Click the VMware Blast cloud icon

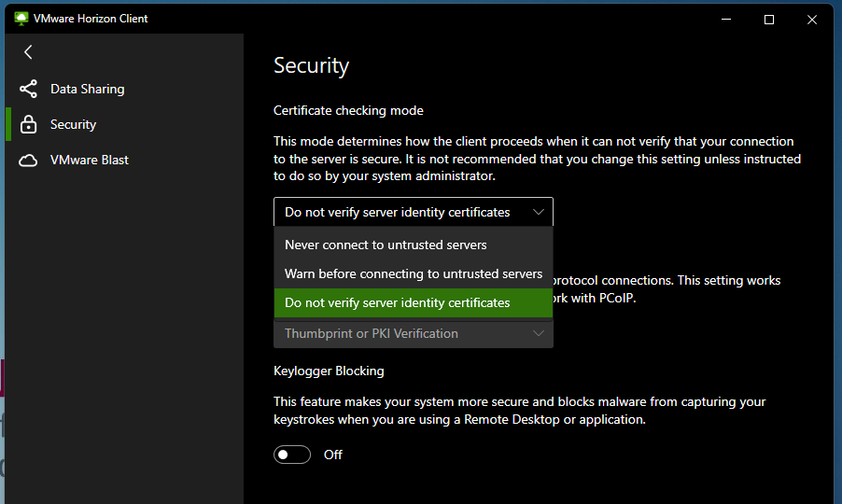[28, 161]
